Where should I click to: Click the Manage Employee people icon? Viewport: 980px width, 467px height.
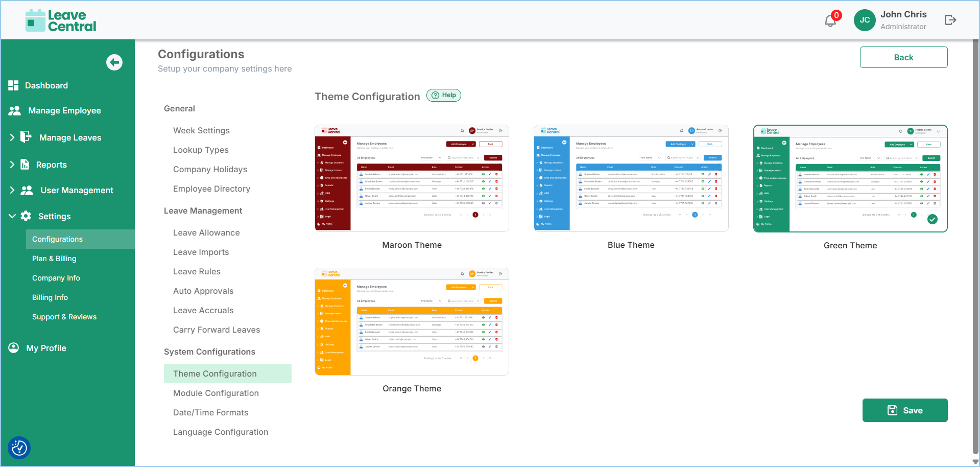tap(15, 110)
